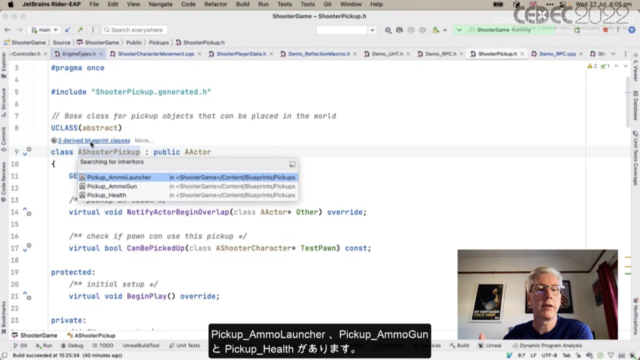
Task: Go to next highlighted error with the down arrow
Action: 625,66
